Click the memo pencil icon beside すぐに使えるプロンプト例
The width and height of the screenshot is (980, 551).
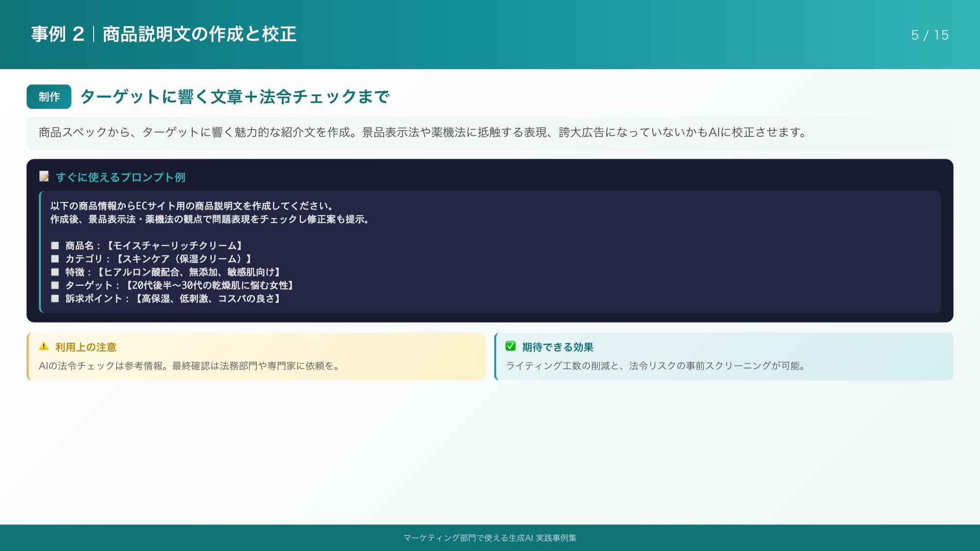[x=44, y=176]
